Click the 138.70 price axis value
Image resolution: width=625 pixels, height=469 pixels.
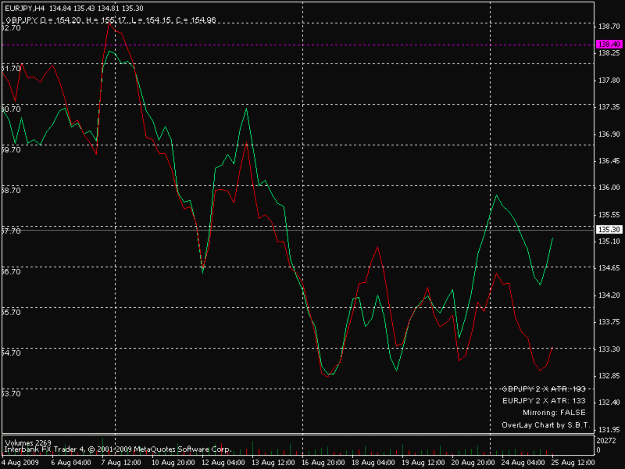click(609, 26)
